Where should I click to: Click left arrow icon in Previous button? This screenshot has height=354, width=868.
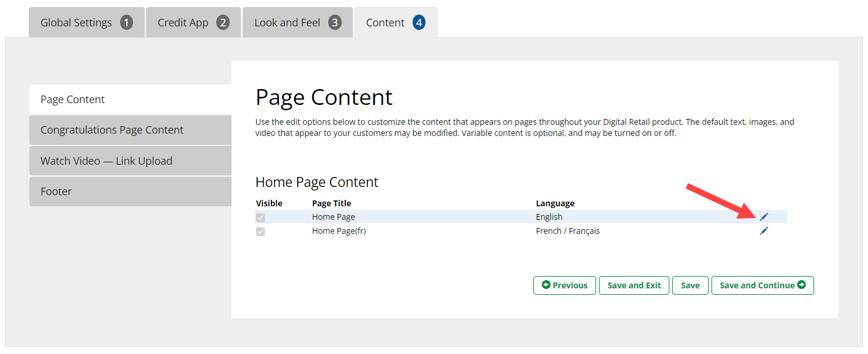point(546,285)
